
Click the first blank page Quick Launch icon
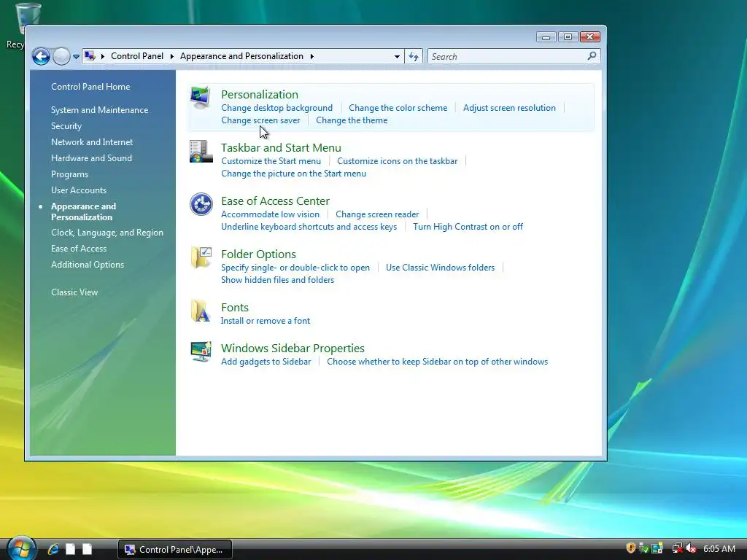(70, 549)
